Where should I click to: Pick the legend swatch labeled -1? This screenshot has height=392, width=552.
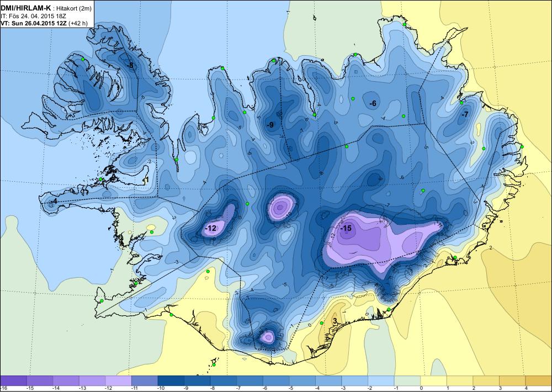pyautogui.click(x=407, y=381)
